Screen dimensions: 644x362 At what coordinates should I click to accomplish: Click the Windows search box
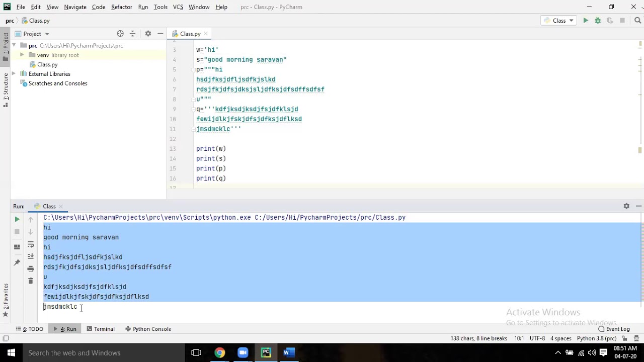(103, 352)
